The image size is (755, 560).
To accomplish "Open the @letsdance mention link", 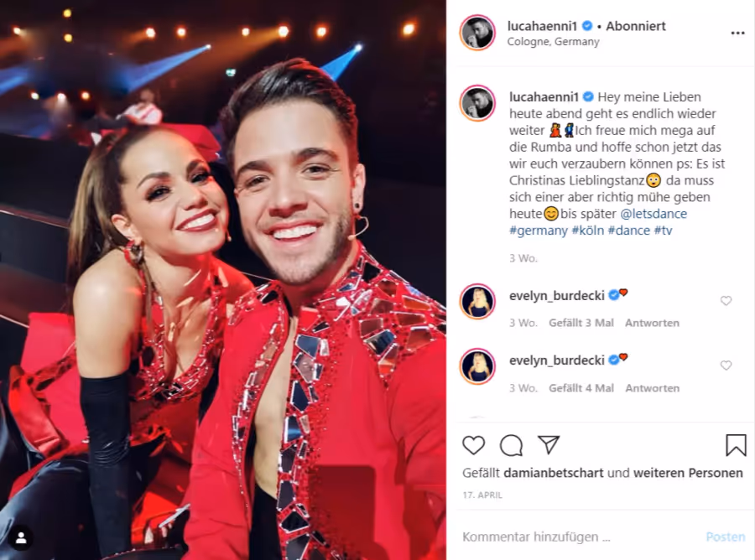I will (653, 214).
